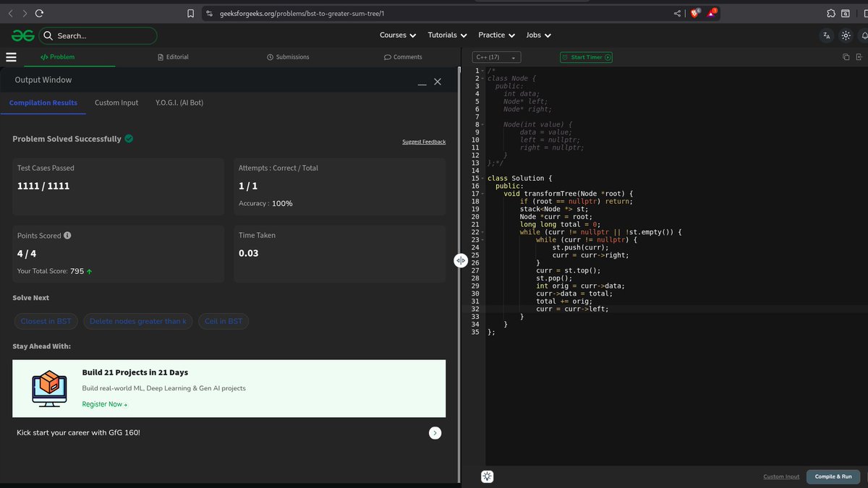Open the hamburger sidebar menu

coord(11,57)
